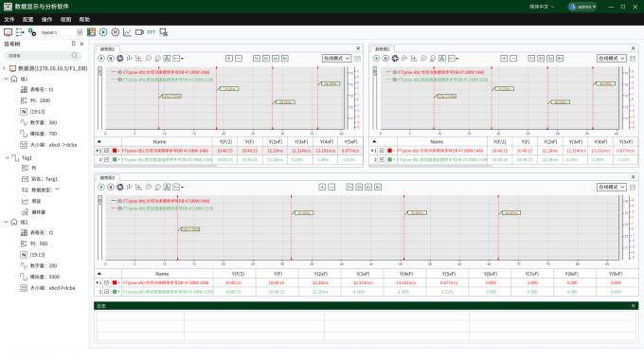
Task: Start acquisition with main toolbar play icon
Action: click(103, 32)
